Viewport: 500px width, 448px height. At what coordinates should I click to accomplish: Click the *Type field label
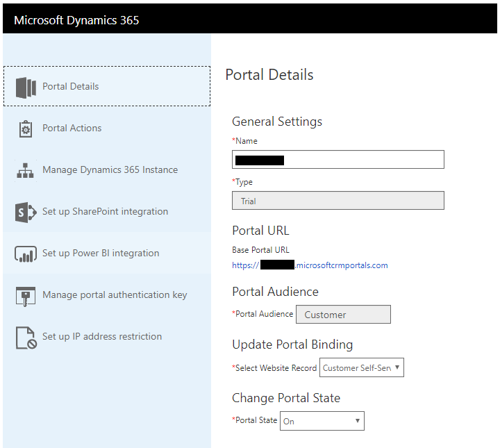coord(242,182)
